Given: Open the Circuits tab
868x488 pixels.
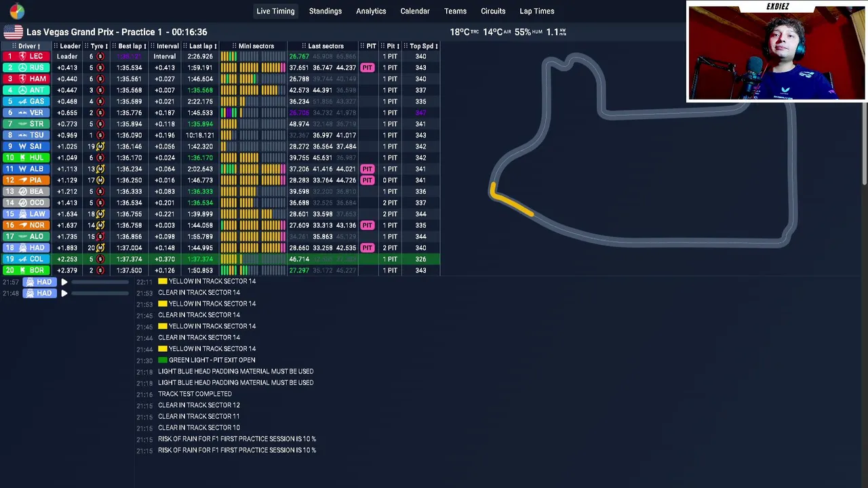Looking at the screenshot, I should pyautogui.click(x=493, y=11).
